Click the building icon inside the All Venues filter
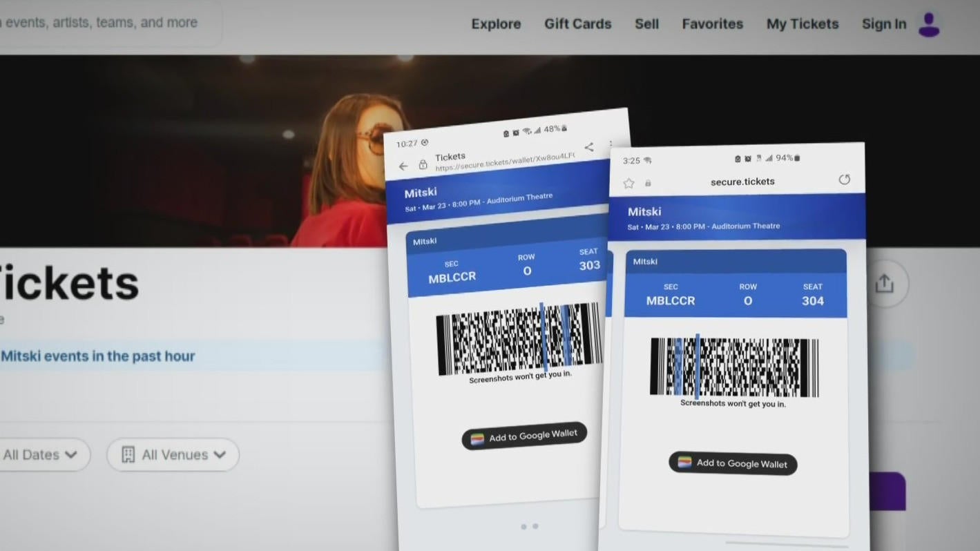980x551 pixels. click(128, 454)
